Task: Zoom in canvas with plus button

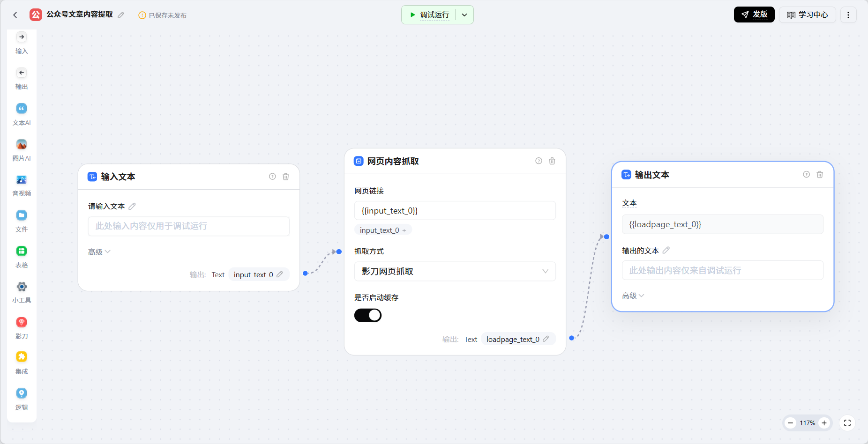Action: pos(824,423)
